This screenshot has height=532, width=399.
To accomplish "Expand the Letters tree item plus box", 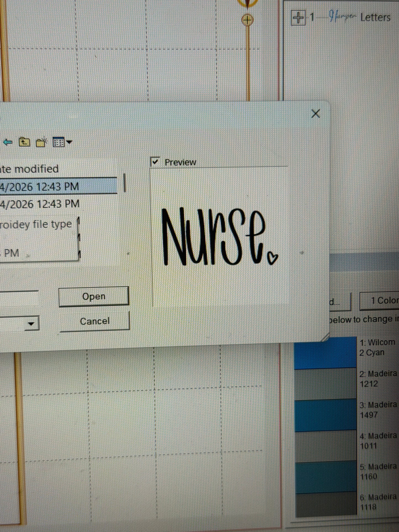I will click(298, 18).
